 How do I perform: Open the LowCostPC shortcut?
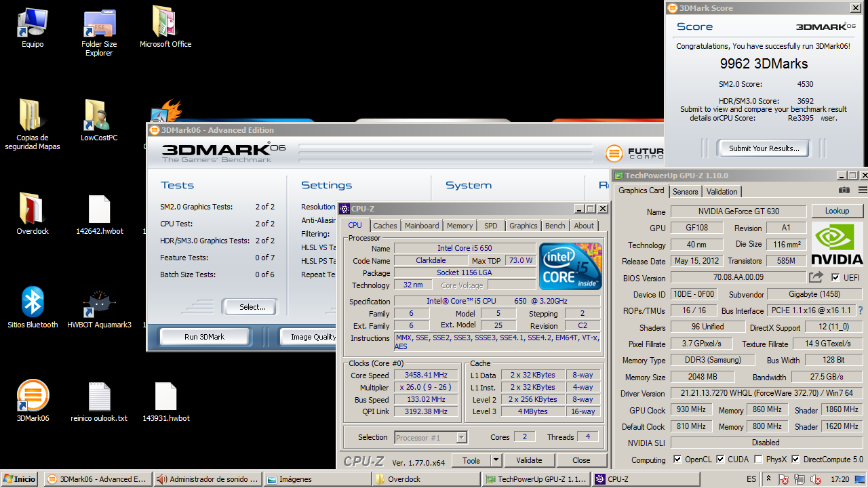(x=99, y=121)
